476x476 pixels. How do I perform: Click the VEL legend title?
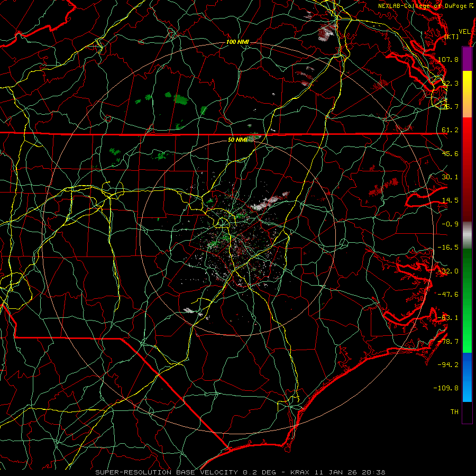(464, 32)
